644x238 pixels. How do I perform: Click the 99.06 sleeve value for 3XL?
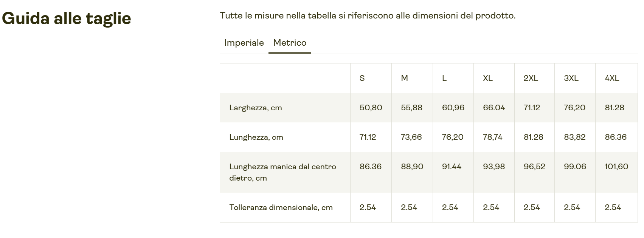575,167
